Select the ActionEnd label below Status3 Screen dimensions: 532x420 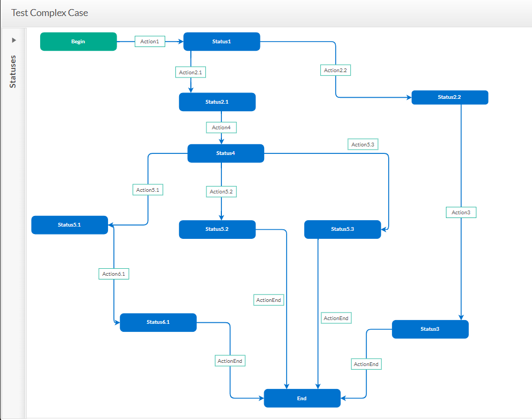point(366,364)
